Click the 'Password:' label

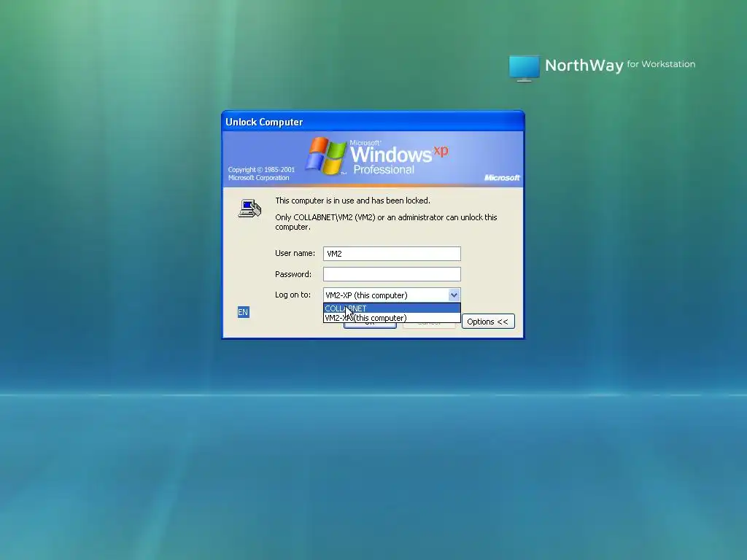[293, 274]
